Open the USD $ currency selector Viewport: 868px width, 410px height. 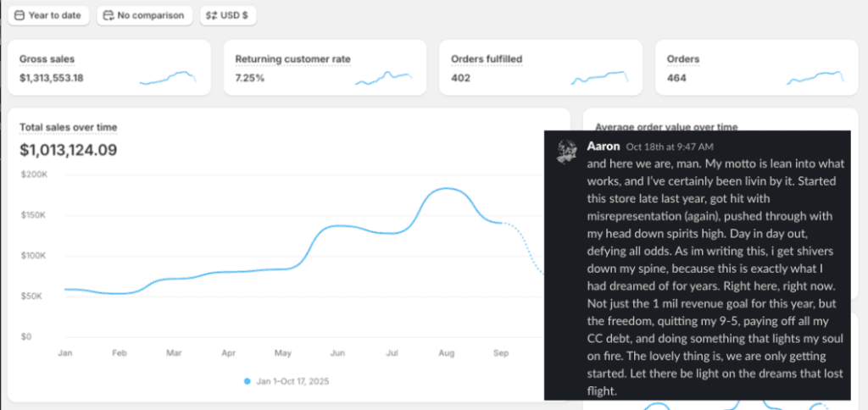point(228,15)
